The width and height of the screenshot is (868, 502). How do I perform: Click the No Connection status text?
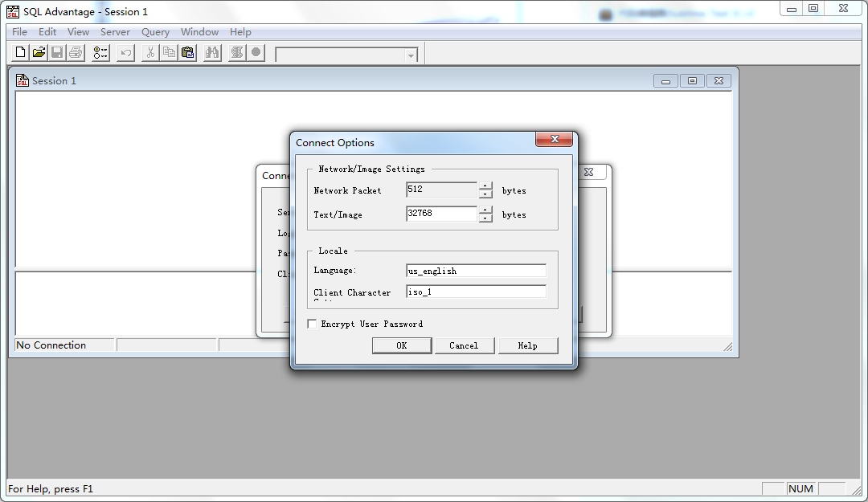click(x=51, y=345)
